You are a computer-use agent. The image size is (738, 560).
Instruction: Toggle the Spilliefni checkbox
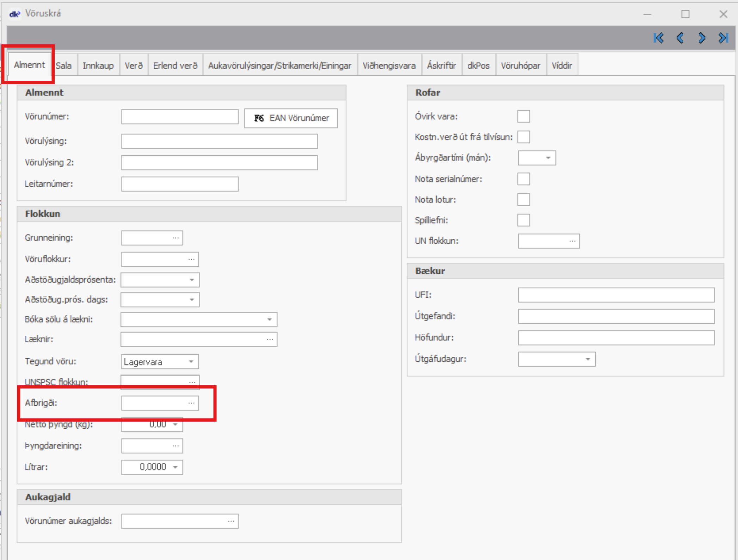coord(523,220)
